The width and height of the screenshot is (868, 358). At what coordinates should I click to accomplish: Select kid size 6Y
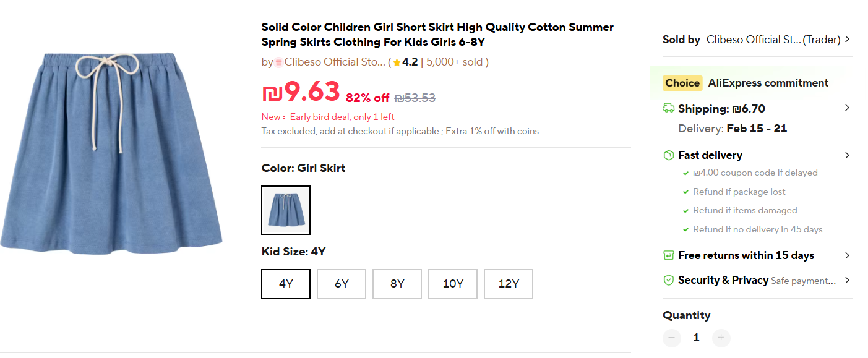click(342, 284)
